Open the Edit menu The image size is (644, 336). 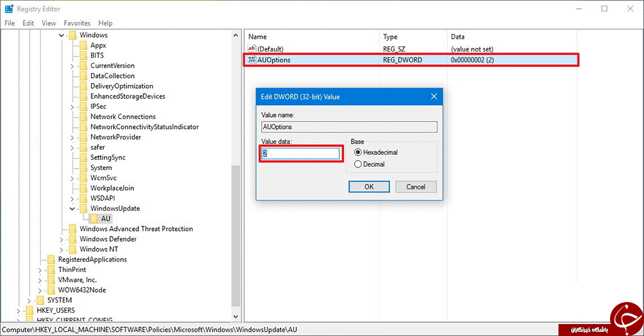click(28, 23)
